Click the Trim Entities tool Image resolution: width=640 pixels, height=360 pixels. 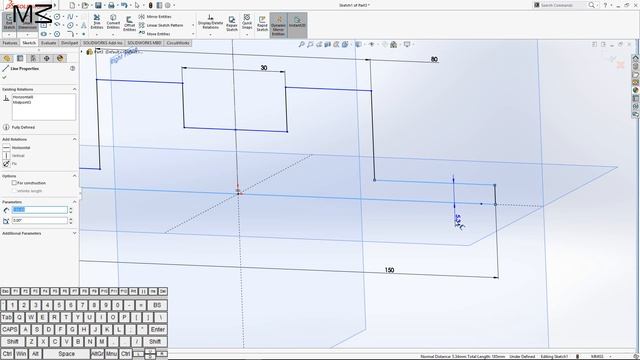tap(97, 22)
